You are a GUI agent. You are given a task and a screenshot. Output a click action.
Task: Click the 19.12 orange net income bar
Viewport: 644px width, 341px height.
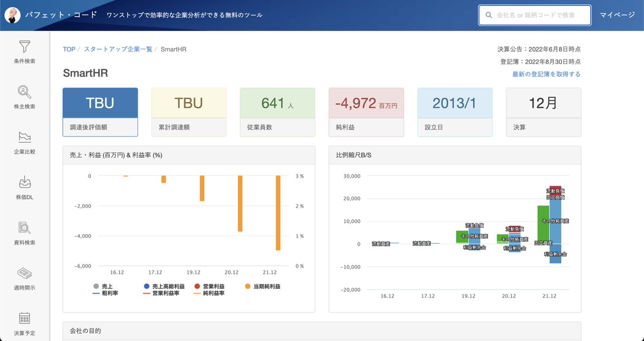[x=202, y=188]
